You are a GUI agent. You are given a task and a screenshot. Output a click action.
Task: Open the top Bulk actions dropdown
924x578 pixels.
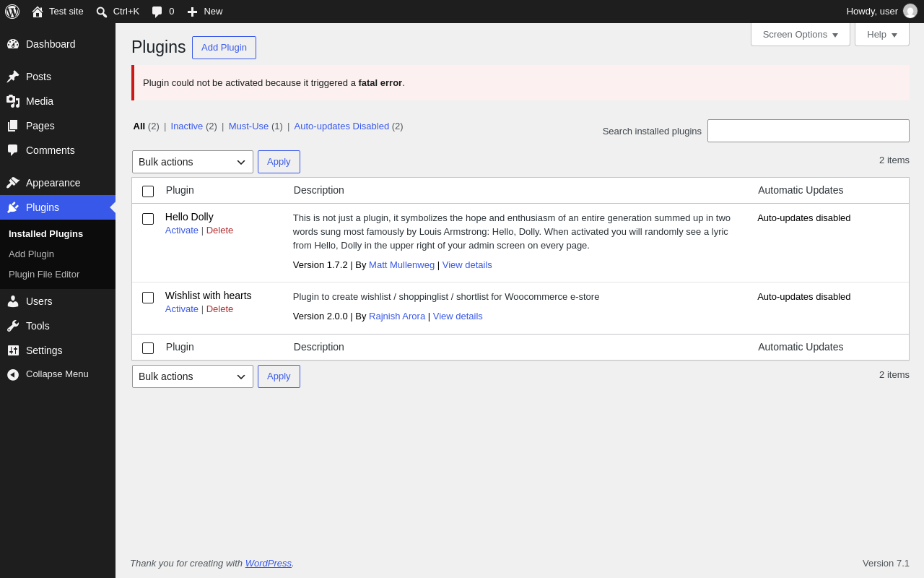click(x=193, y=162)
